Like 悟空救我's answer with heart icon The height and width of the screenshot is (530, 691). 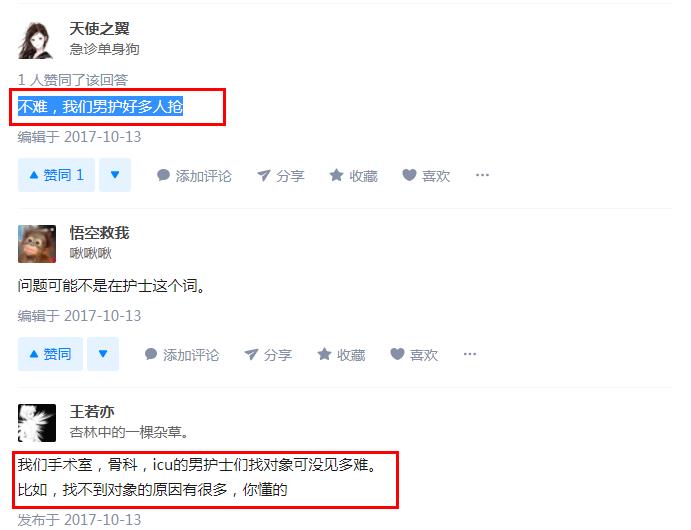coord(397,354)
